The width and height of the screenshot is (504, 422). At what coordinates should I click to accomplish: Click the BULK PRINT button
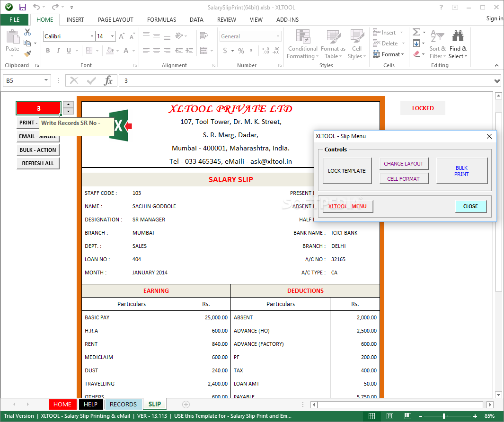click(x=461, y=171)
